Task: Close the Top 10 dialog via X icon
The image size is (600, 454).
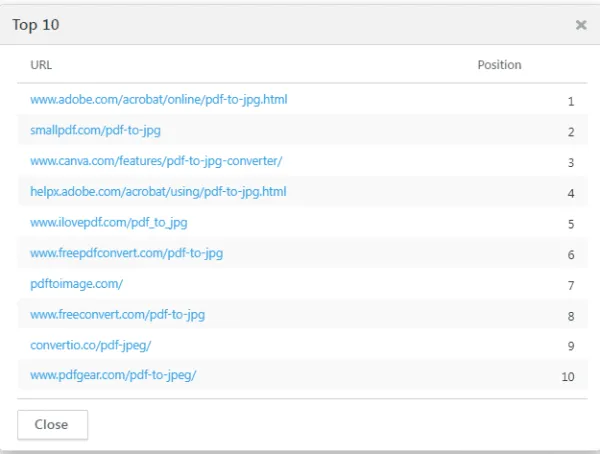Action: coord(581,25)
